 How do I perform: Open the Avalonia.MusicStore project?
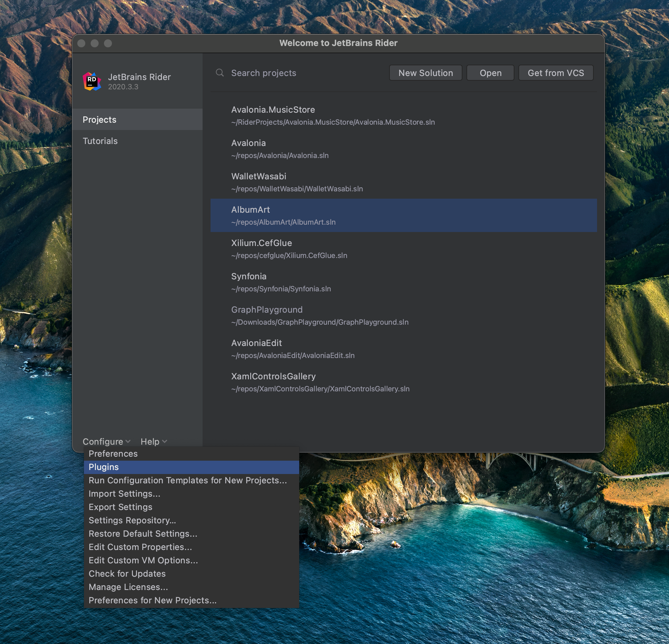(x=333, y=115)
